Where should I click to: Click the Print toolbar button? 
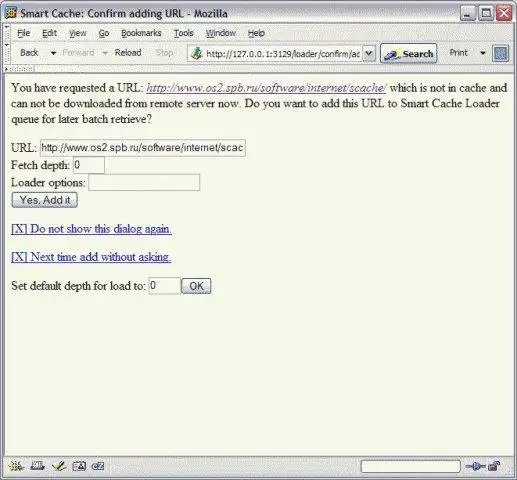[458, 53]
